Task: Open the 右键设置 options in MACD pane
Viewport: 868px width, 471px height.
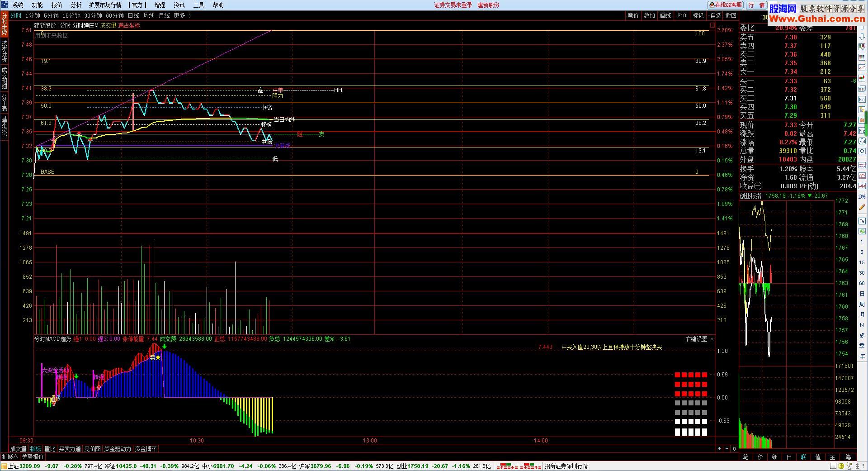Action: (696, 339)
